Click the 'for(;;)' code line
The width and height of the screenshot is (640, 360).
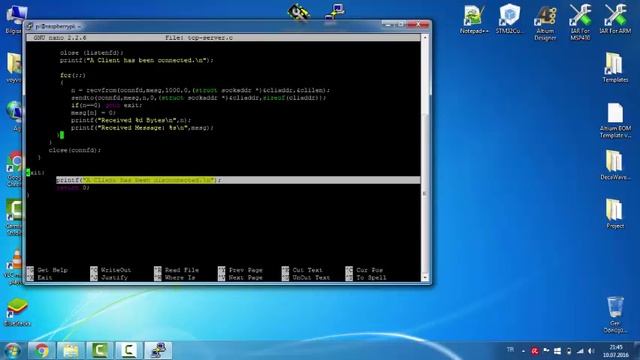point(73,75)
